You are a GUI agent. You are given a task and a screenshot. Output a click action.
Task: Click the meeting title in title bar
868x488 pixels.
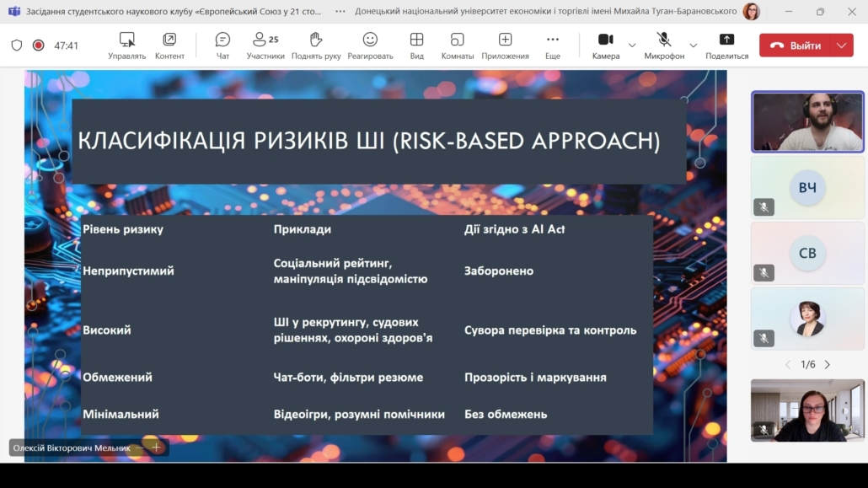point(174,11)
